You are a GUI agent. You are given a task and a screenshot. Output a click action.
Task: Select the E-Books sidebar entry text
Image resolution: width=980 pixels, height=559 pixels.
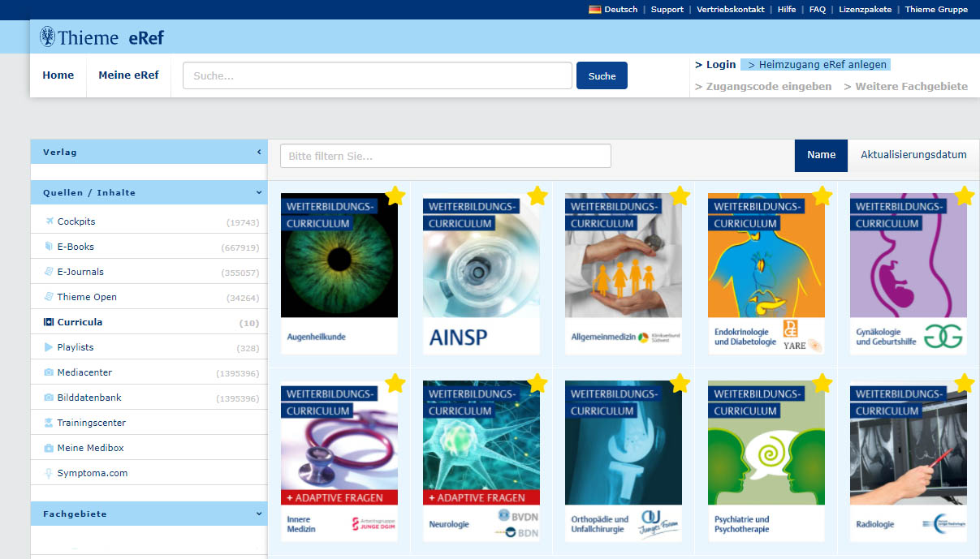coord(76,247)
